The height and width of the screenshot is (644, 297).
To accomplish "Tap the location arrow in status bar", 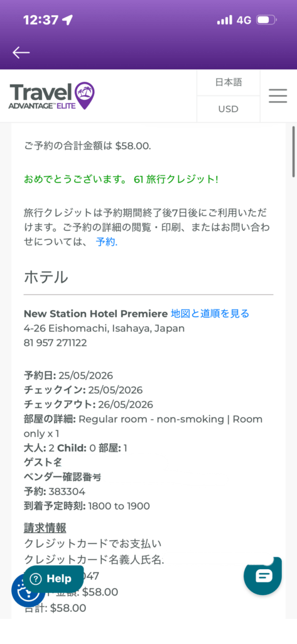I will coord(67,19).
